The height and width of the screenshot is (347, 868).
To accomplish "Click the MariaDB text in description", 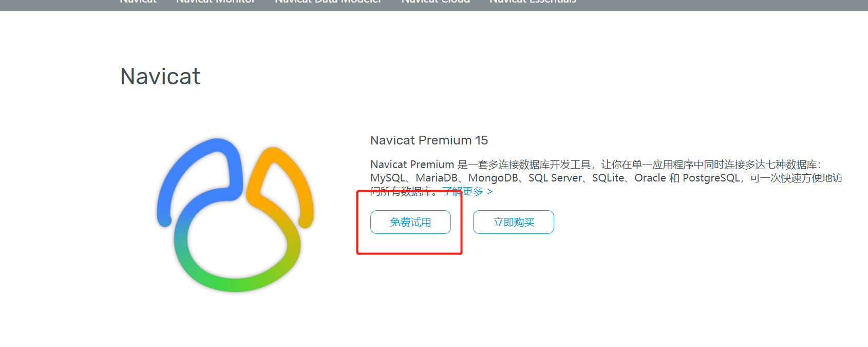I will click(437, 178).
